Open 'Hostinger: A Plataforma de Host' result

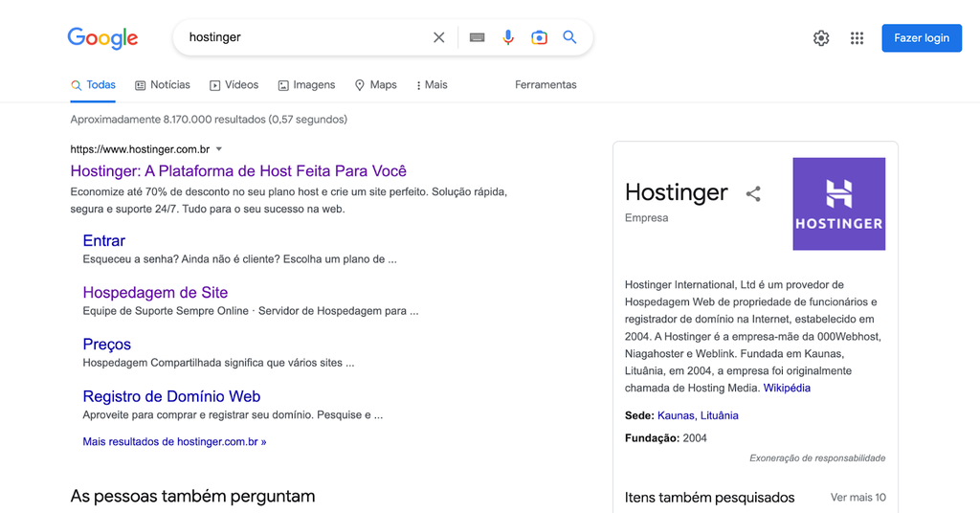click(x=238, y=171)
